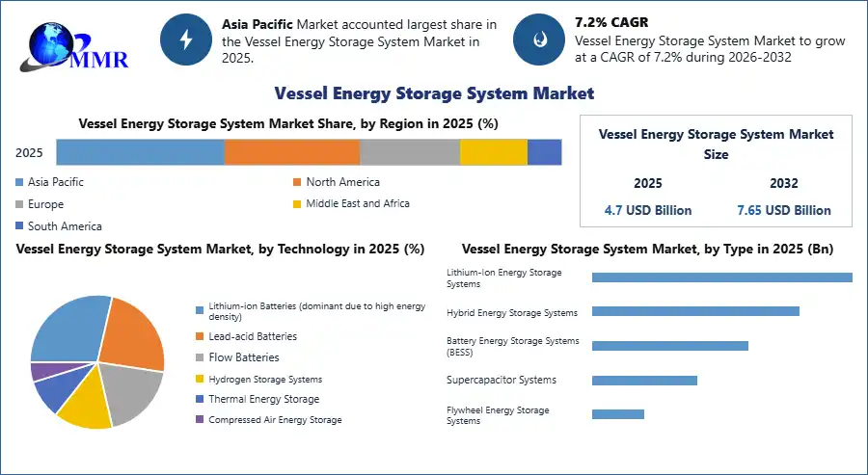Click the '2025' axis label beside the stacked bar
This screenshot has height=475, width=868.
[x=29, y=152]
